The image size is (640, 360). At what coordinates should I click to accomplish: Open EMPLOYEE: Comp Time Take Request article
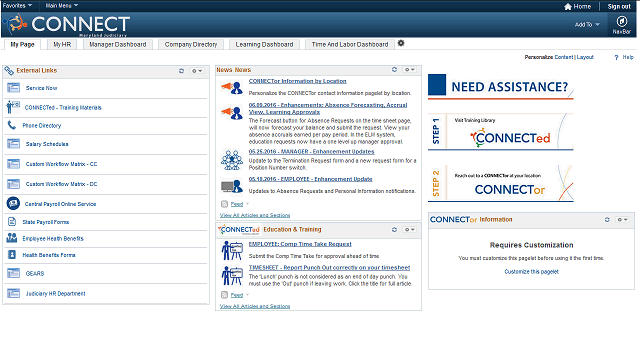300,244
